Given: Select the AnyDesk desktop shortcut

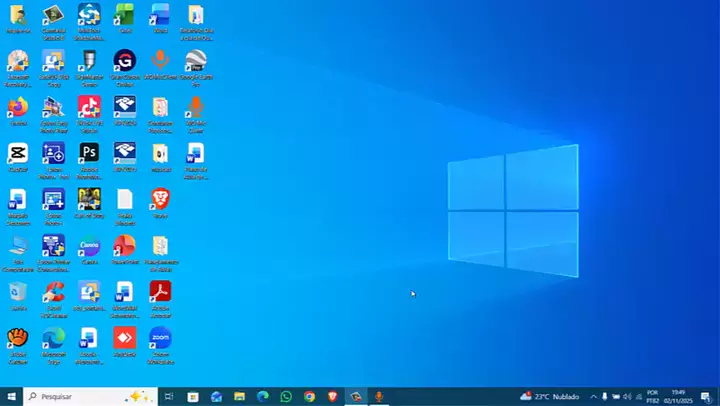Looking at the screenshot, I should pos(124,339).
